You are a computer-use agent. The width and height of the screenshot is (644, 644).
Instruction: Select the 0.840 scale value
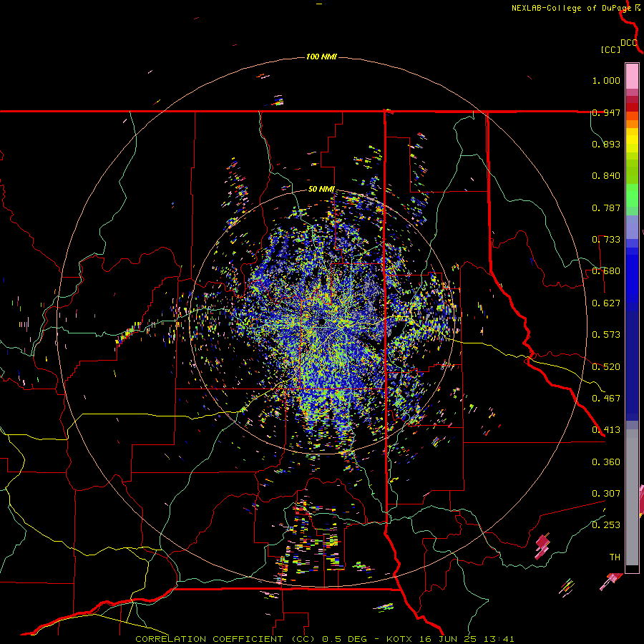pyautogui.click(x=606, y=176)
